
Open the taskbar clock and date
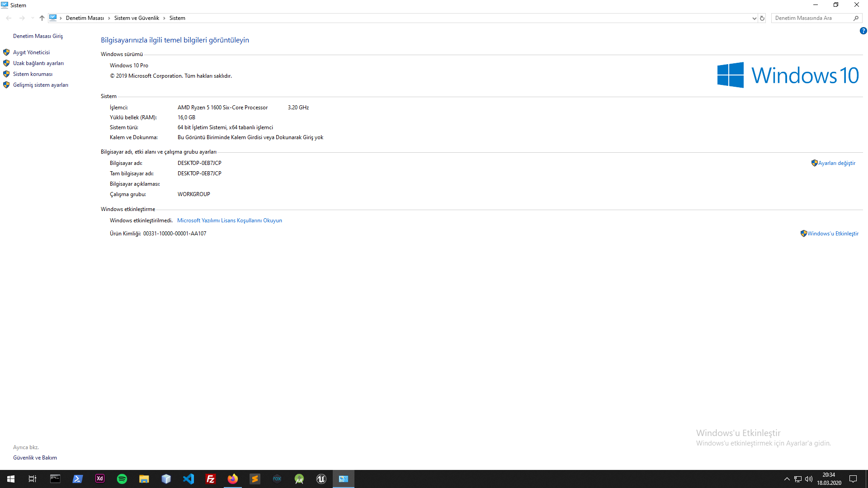coord(829,479)
